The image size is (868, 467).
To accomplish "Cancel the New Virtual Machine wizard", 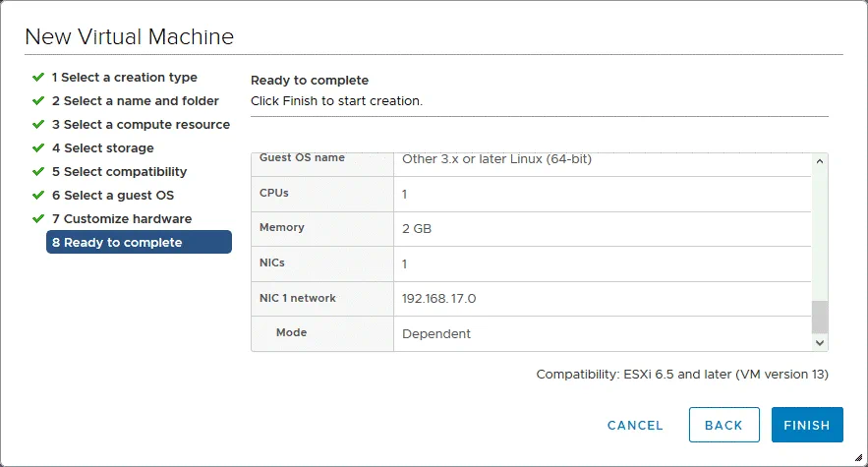I will [x=635, y=425].
